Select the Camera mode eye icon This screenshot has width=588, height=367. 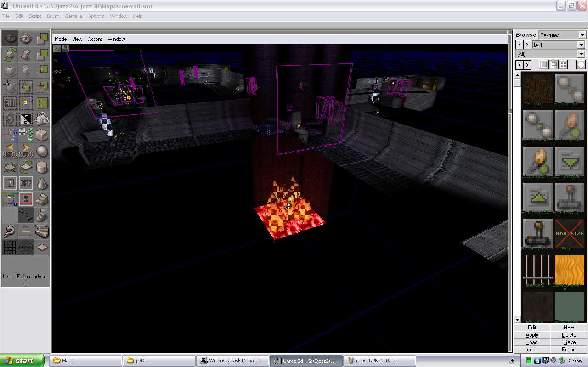click(x=10, y=39)
